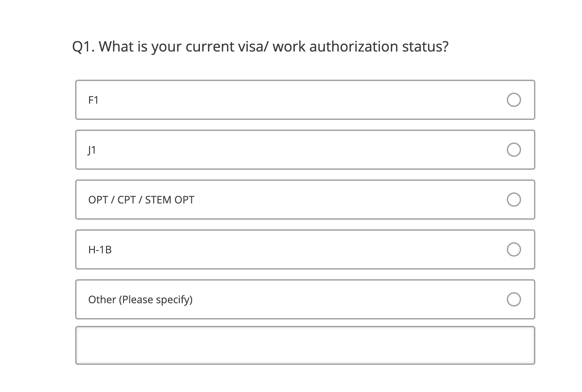Click the H-1B option label text
The width and height of the screenshot is (582, 392).
pos(100,250)
